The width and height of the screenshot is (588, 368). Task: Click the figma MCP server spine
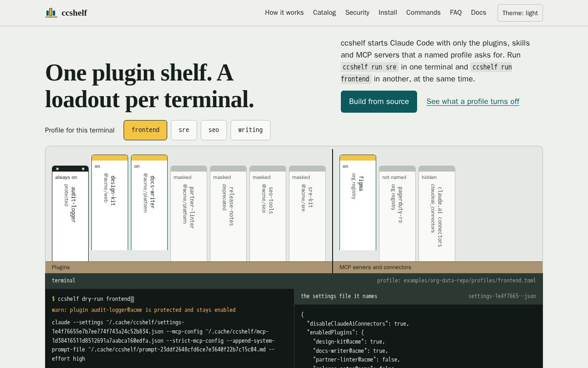tap(358, 202)
